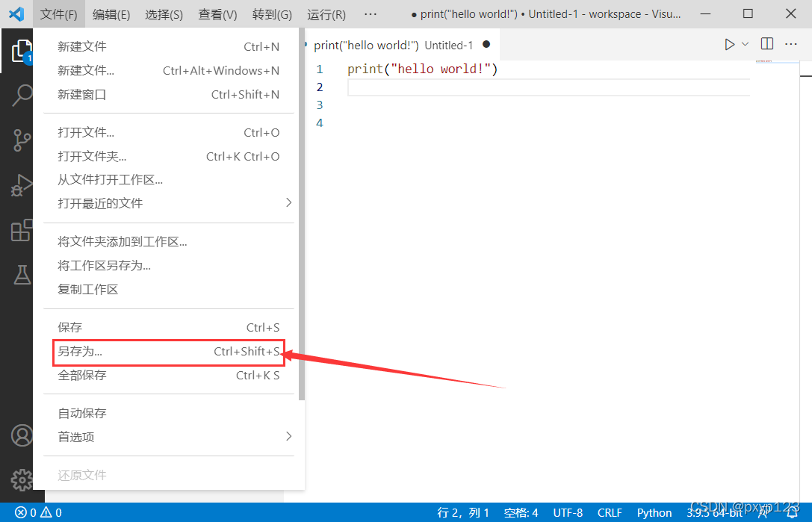Viewport: 812px width, 522px height.
Task: Open the Search view icon
Action: tap(21, 95)
